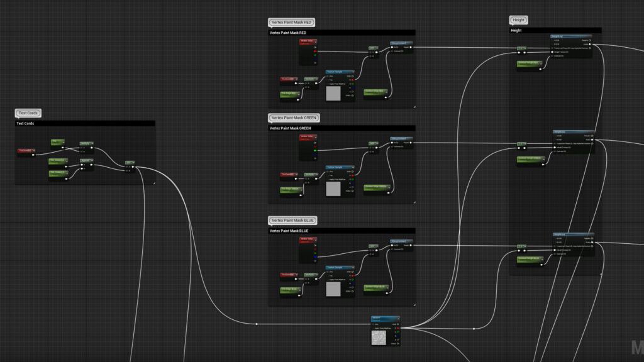644x362 pixels.
Task: Click the Alpha pin on the bottom standalone Texture Sample
Action: pos(397,339)
